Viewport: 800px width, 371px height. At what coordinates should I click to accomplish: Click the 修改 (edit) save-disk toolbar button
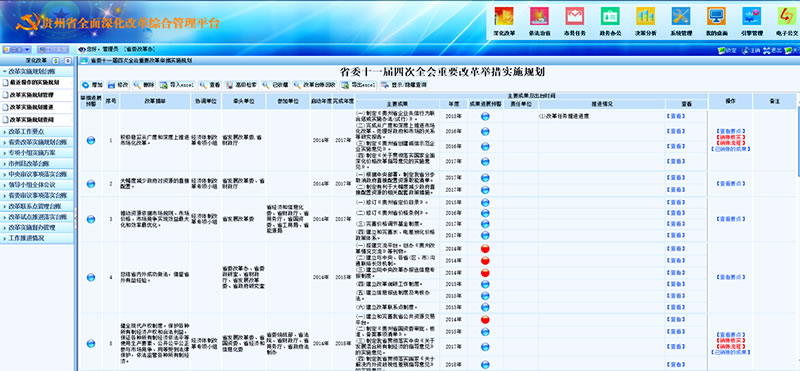[x=118, y=85]
